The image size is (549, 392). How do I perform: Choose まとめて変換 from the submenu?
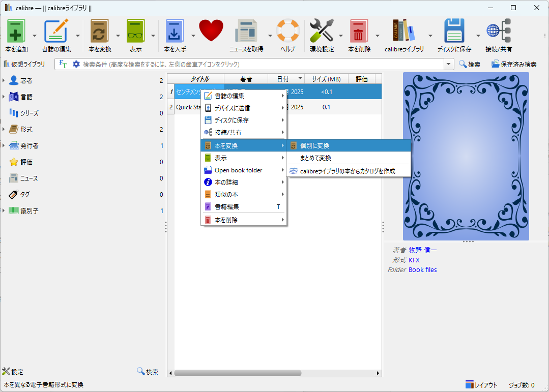point(315,158)
